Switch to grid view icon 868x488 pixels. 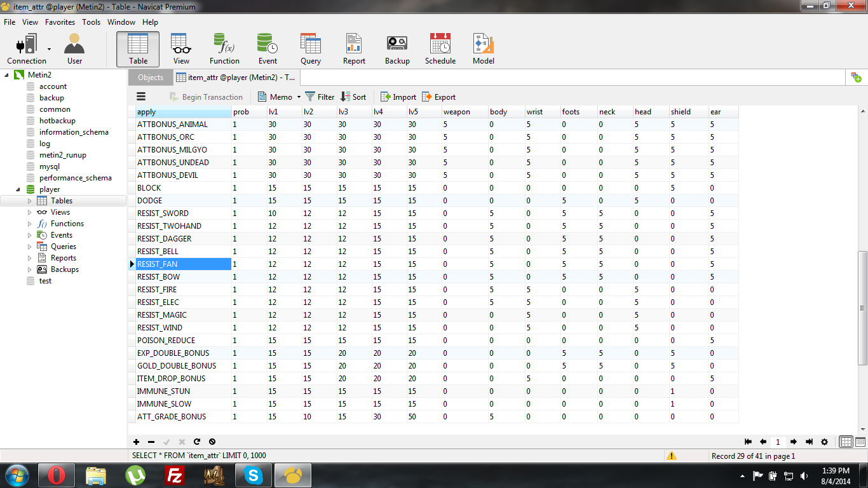point(846,442)
